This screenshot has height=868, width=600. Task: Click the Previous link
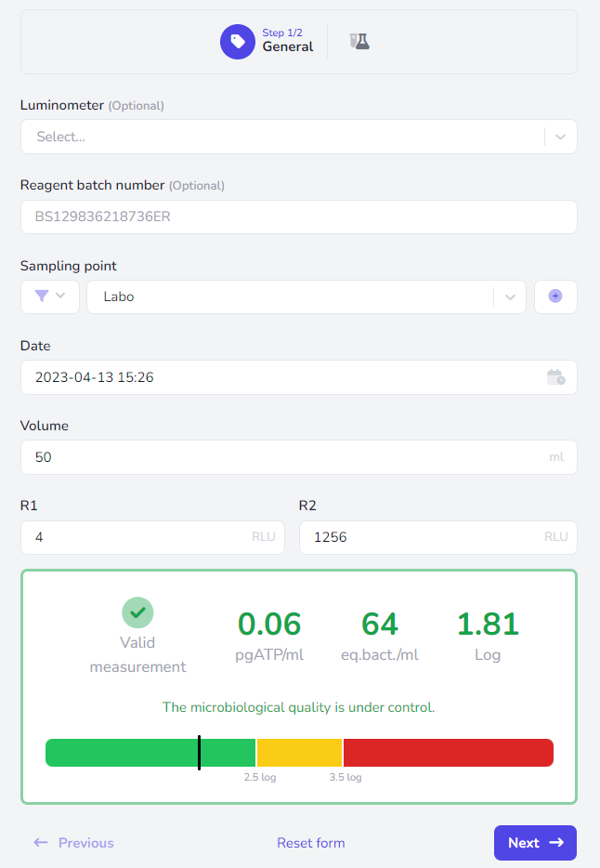(x=85, y=843)
